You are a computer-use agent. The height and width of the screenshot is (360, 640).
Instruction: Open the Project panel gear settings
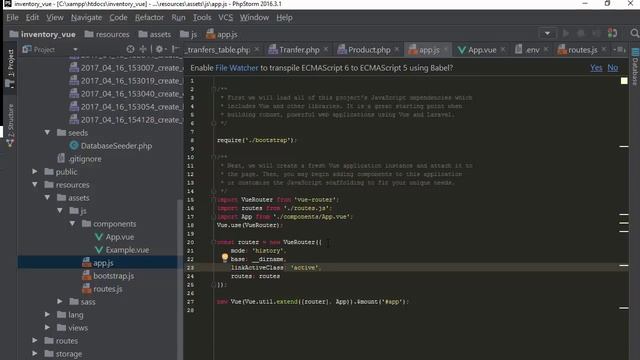(159, 49)
